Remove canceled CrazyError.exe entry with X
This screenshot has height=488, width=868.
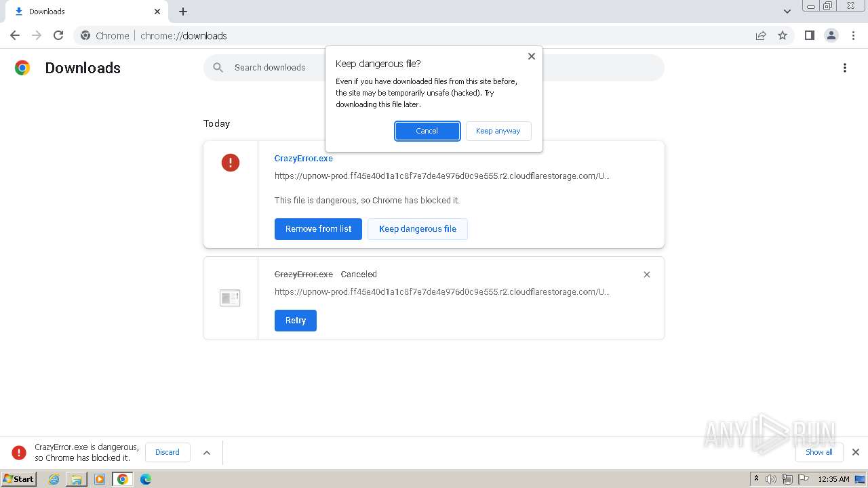tap(647, 274)
